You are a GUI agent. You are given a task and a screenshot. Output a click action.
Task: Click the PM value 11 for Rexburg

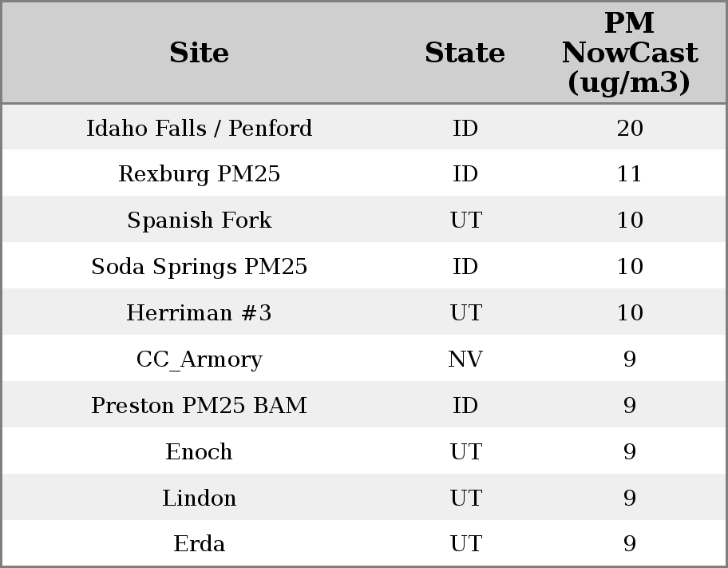coord(630,174)
